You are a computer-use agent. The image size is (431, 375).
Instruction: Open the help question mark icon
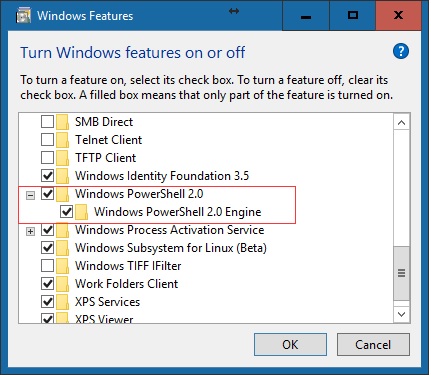coord(401,52)
